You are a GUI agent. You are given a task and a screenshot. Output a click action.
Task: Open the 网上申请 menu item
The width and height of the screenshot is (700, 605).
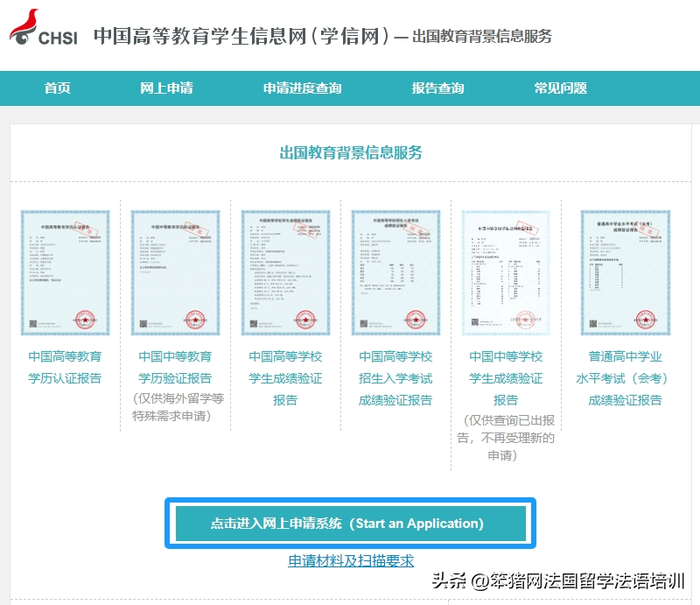click(x=166, y=88)
